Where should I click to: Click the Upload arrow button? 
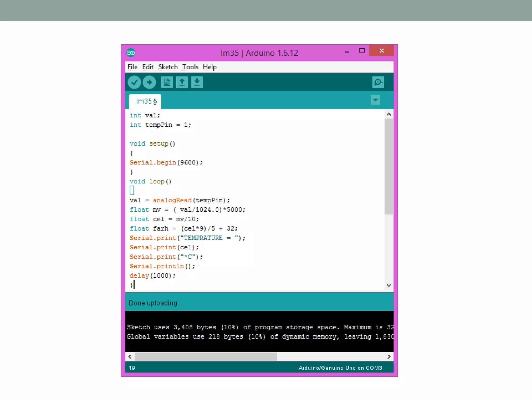click(x=149, y=83)
